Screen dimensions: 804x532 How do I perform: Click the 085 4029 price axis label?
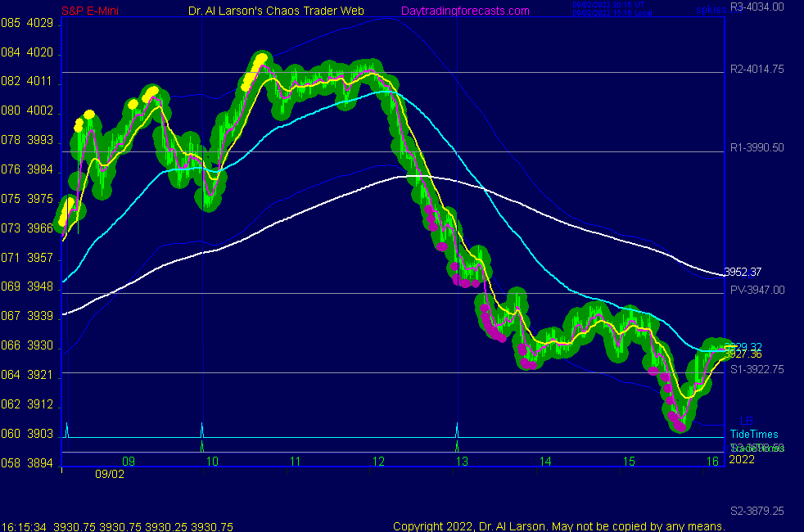pyautogui.click(x=27, y=23)
